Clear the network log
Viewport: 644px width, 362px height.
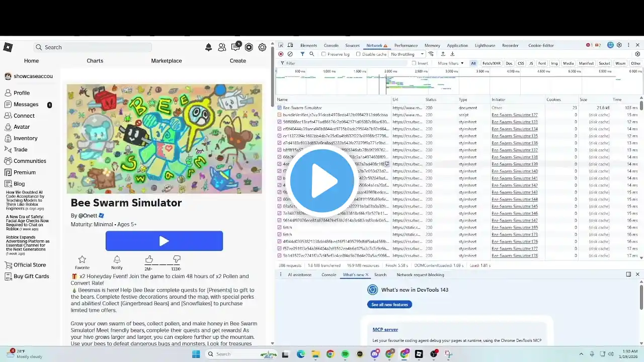290,54
